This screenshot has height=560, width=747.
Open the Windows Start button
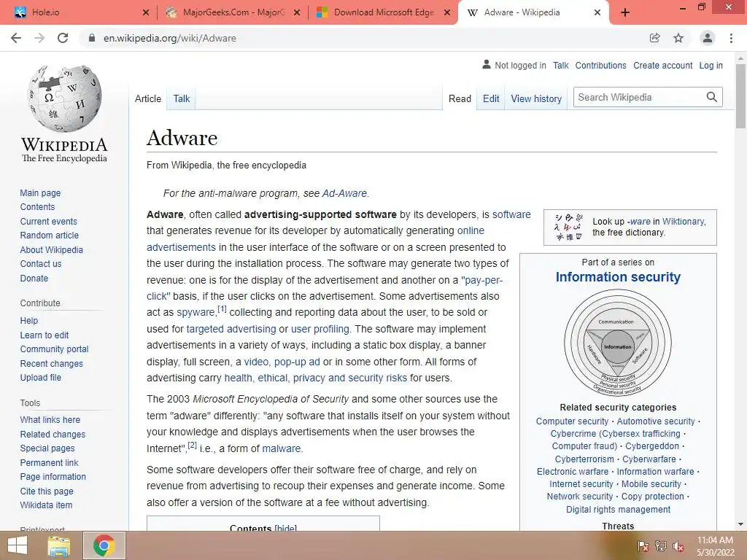tap(18, 545)
